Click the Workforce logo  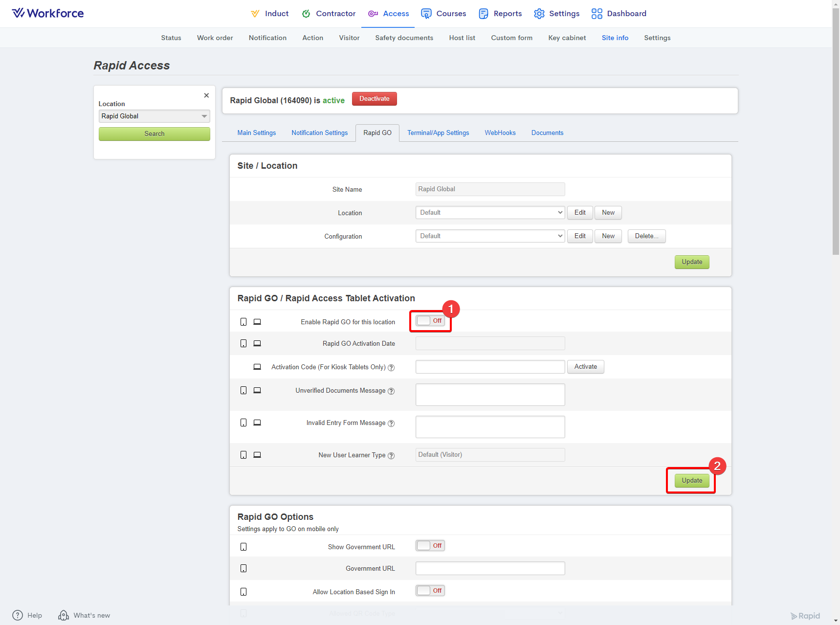pyautogui.click(x=48, y=13)
